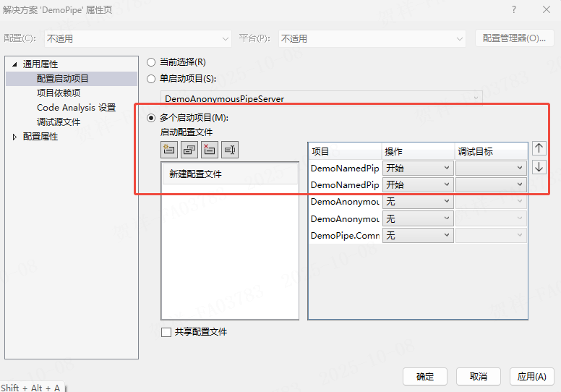Viewport: 561px width, 392px height.
Task: Select Code Analysis 设置 in the tree
Action: point(76,108)
